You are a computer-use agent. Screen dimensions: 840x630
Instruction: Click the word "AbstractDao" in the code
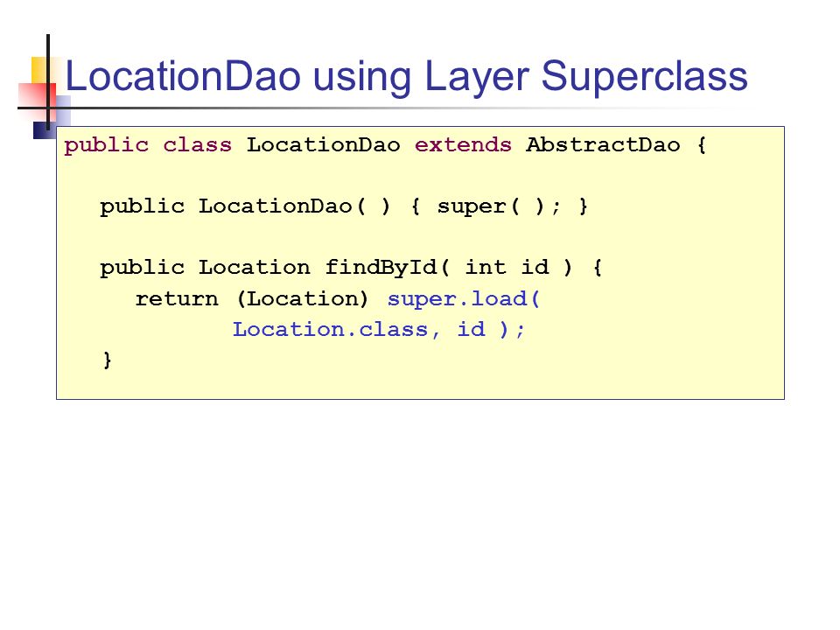tap(603, 144)
